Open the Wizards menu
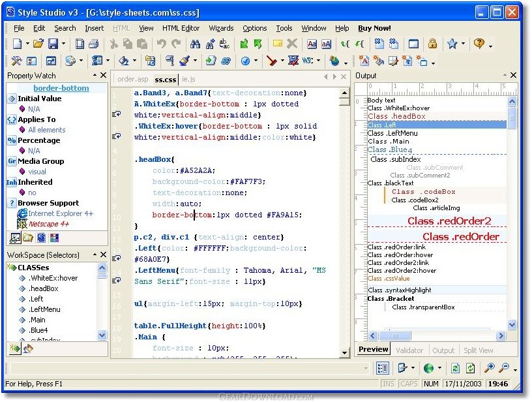532x402 pixels. (221, 28)
